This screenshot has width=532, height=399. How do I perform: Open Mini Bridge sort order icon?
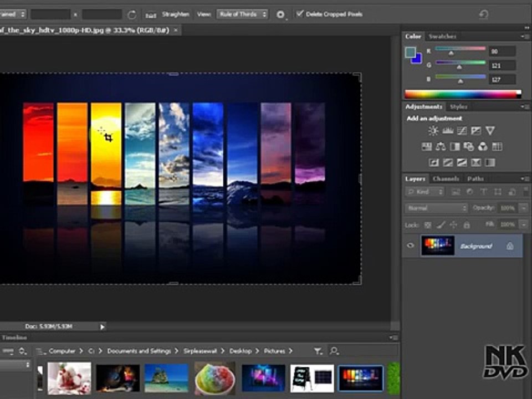coord(22,351)
